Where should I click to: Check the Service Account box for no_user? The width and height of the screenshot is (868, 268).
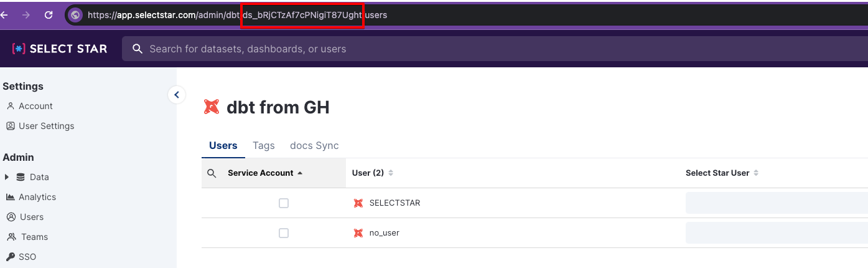[284, 233]
